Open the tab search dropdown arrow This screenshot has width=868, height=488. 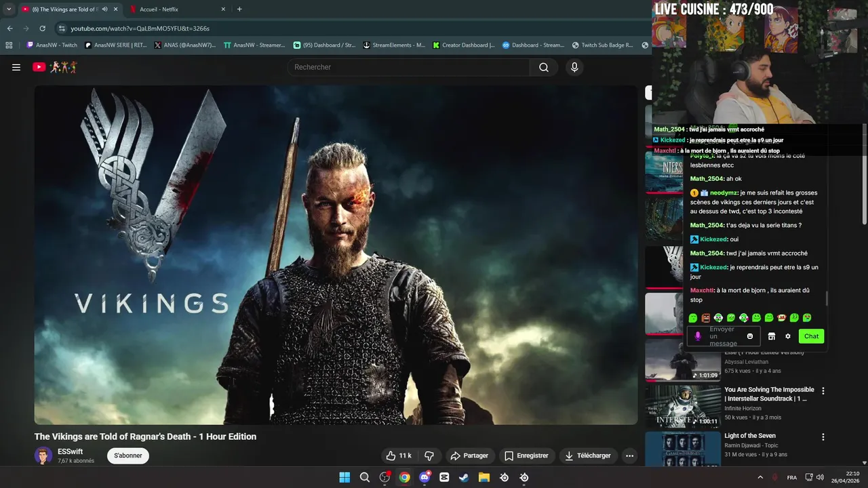tap(8, 9)
